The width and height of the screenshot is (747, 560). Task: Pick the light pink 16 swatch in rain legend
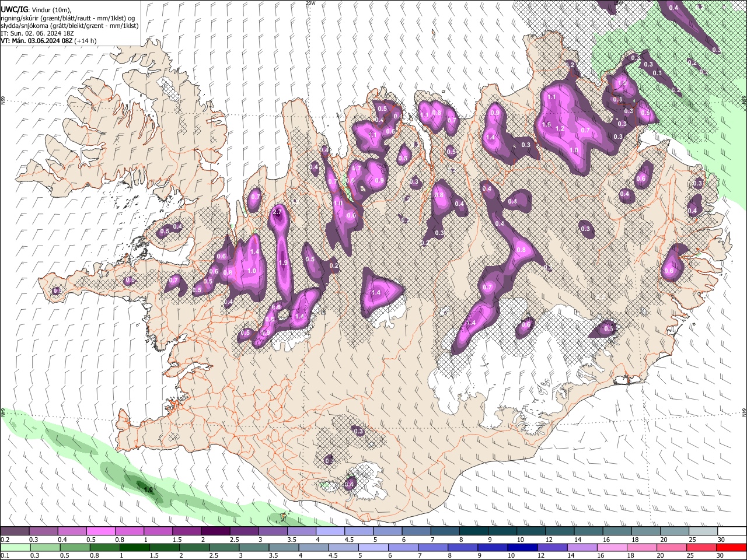click(613, 547)
